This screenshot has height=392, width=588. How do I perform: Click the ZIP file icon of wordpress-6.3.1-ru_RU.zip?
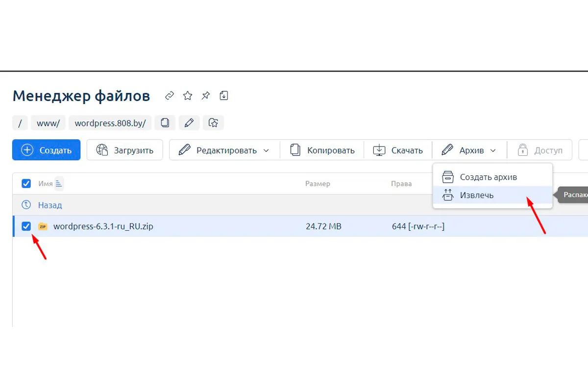click(43, 226)
